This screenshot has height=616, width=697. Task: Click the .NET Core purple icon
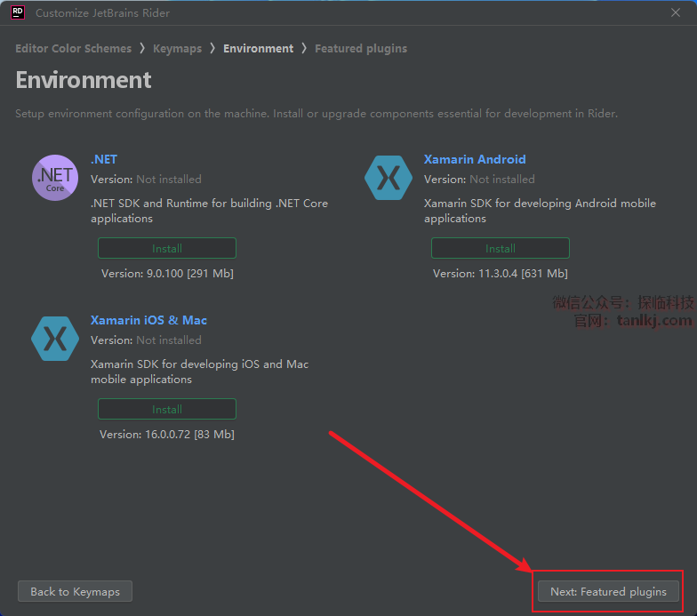55,178
